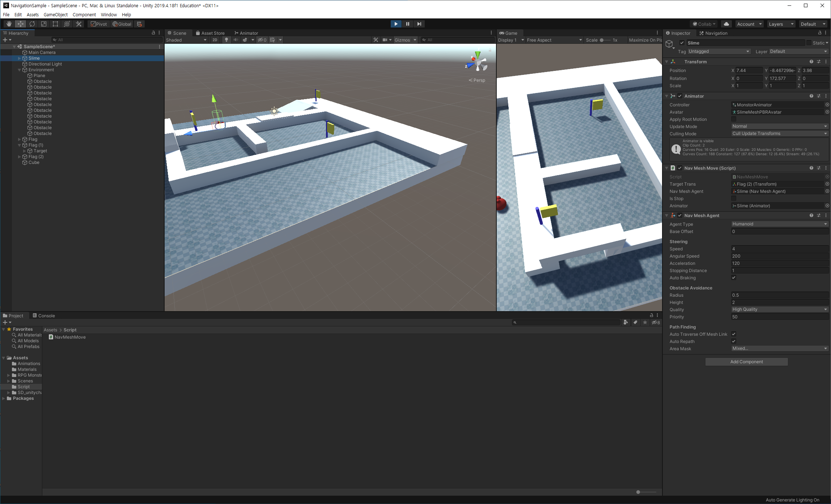Toggle 2D scene view mode
Viewport: 831px width, 504px height.
coord(215,40)
